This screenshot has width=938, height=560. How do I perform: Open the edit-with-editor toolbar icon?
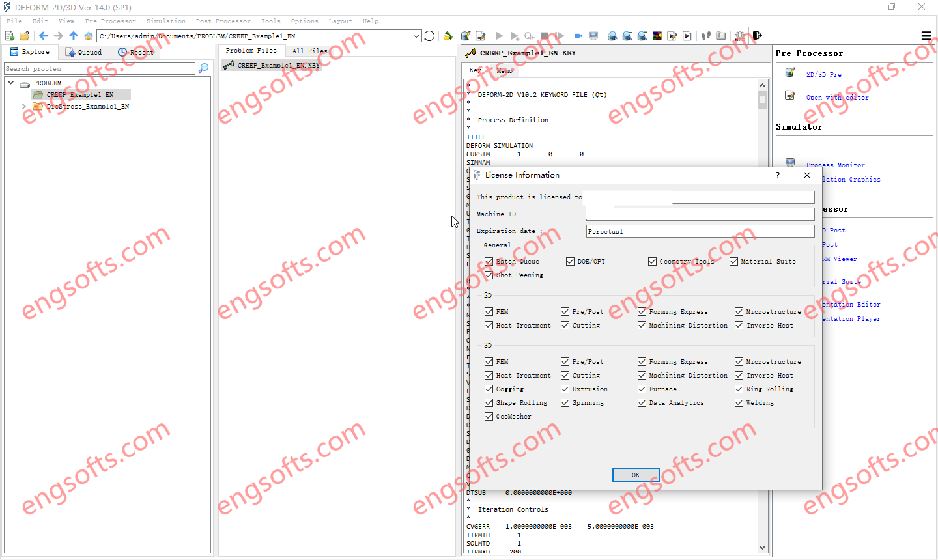click(481, 36)
